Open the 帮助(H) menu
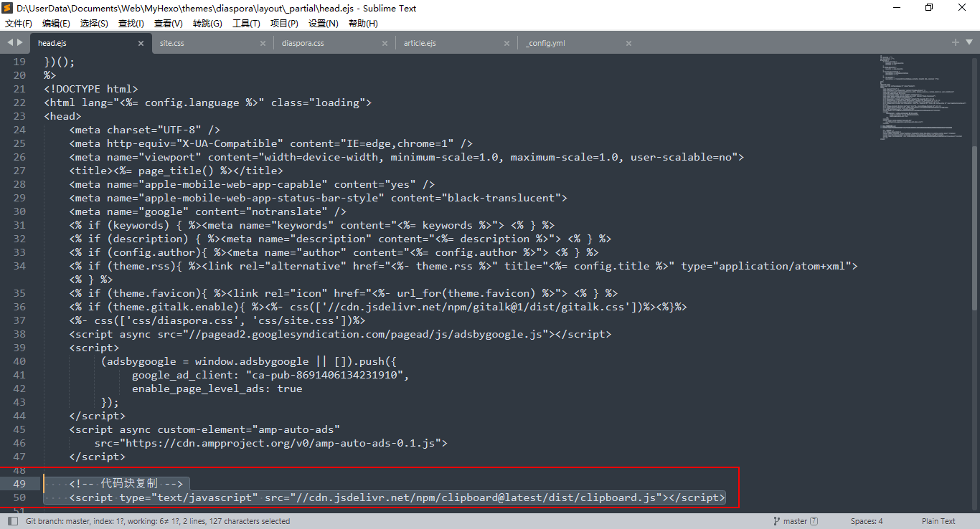 [x=363, y=24]
